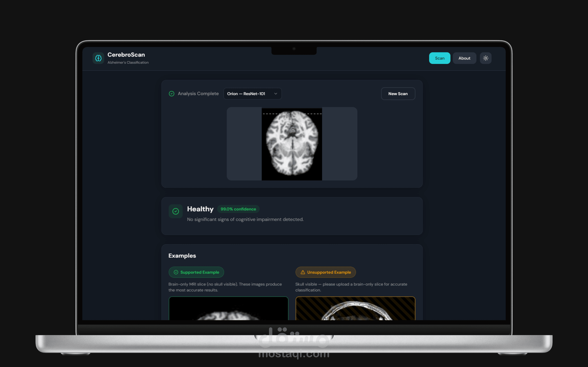Open the About page

tap(464, 58)
